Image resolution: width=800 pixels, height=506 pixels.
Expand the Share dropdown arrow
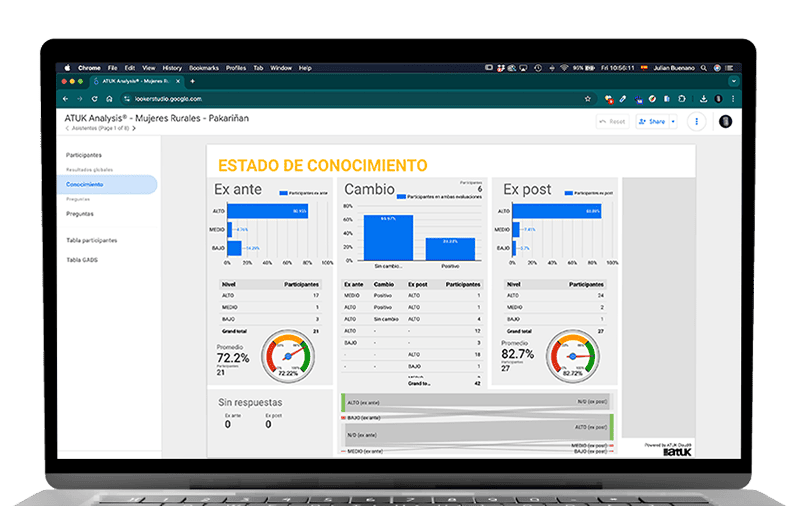(673, 122)
